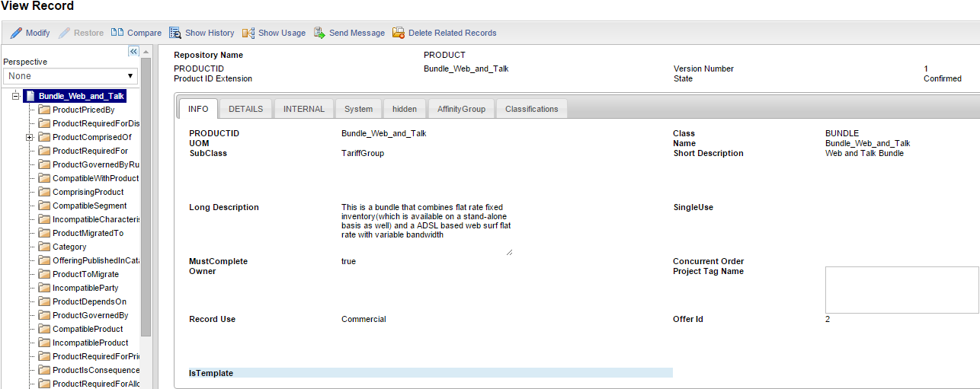Click the Modify pencil icon
This screenshot has height=389, width=980.
[16, 33]
